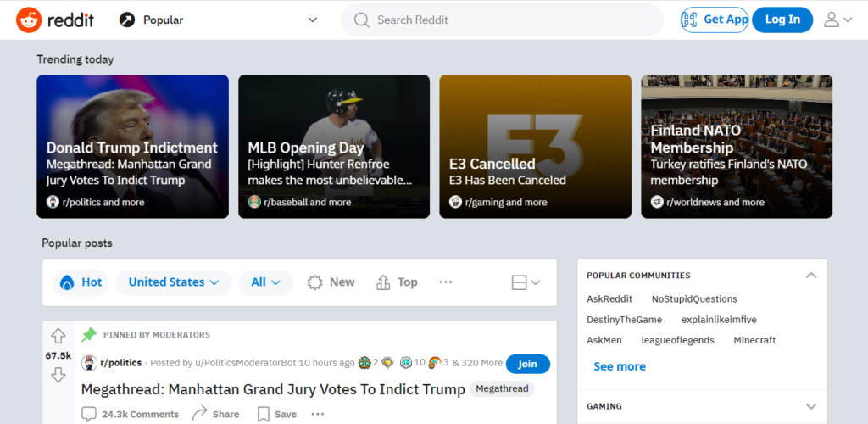Click the Megathread flair tag
Viewport: 868px width, 424px height.
tap(502, 388)
